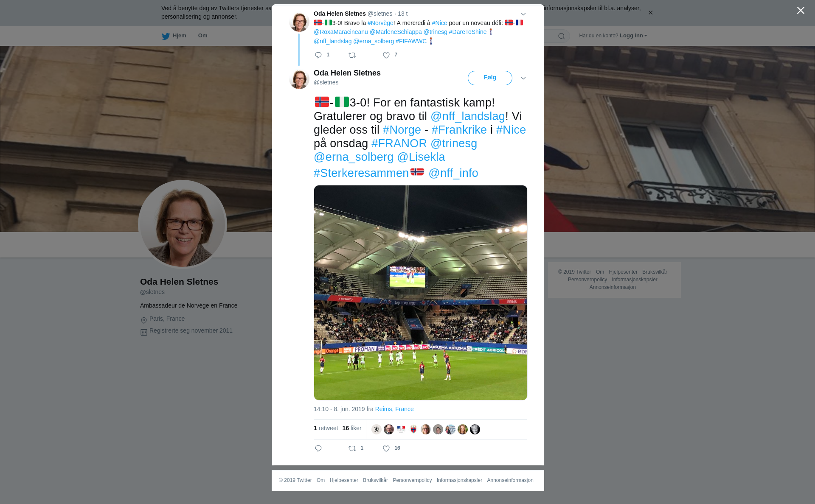Open the Twitter Hjem home link
The image size is (815, 504).
174,36
